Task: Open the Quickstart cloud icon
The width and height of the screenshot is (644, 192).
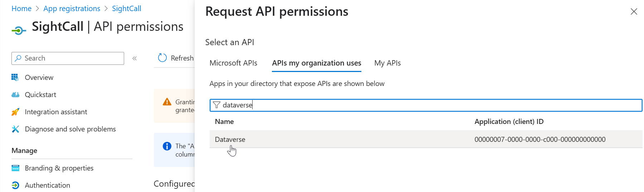Action: click(x=15, y=95)
